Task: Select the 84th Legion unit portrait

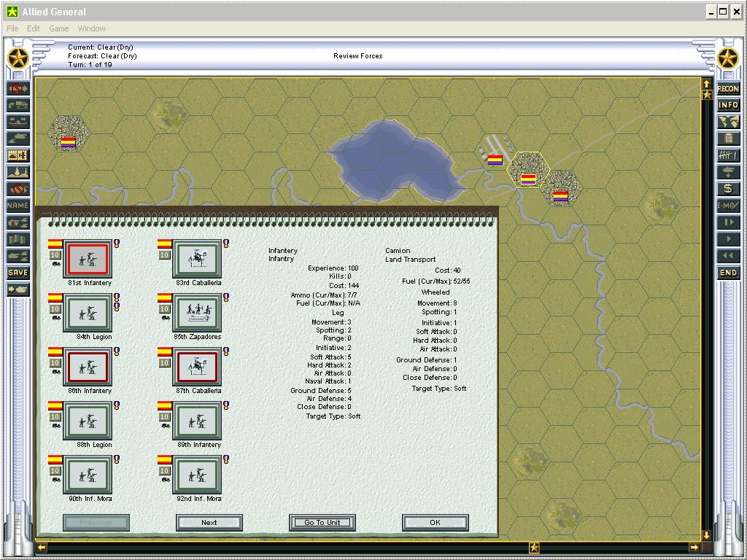Action: coord(88,313)
